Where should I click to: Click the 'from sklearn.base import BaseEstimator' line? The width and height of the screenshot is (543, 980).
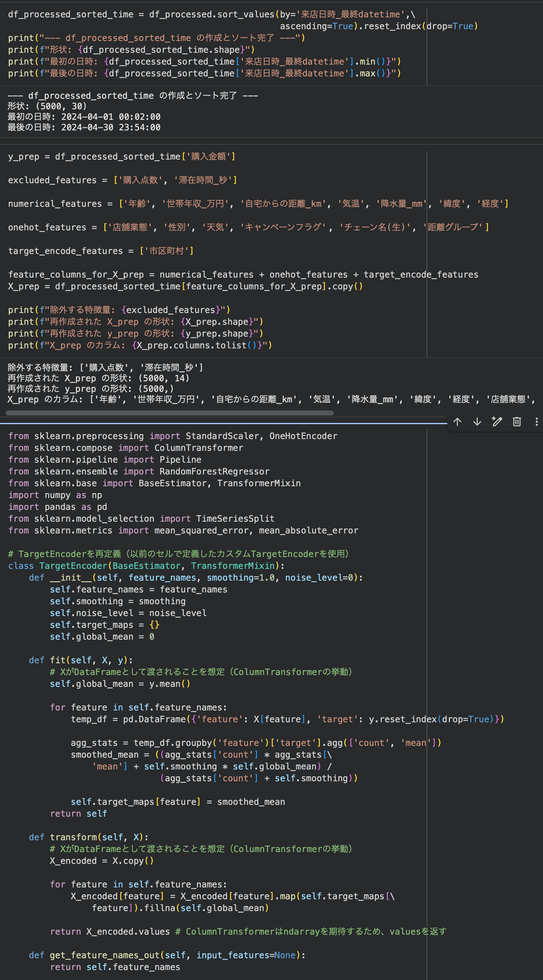tap(155, 483)
